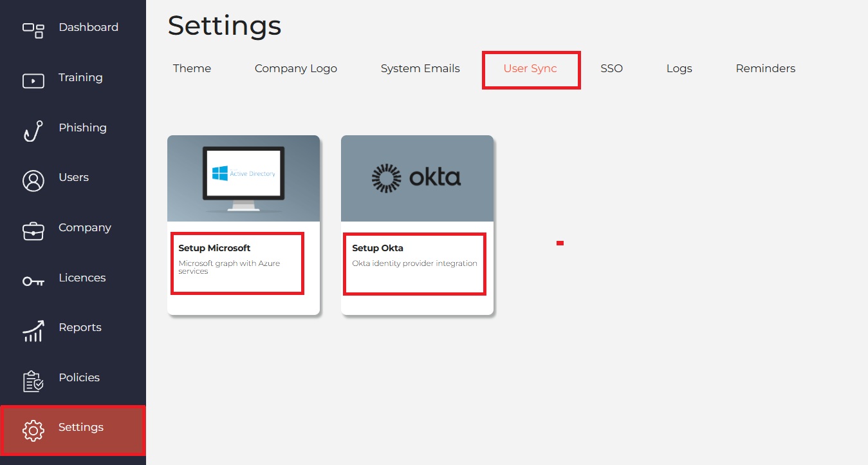This screenshot has width=868, height=465.
Task: Click the Setup Okta card title
Action: (x=378, y=248)
